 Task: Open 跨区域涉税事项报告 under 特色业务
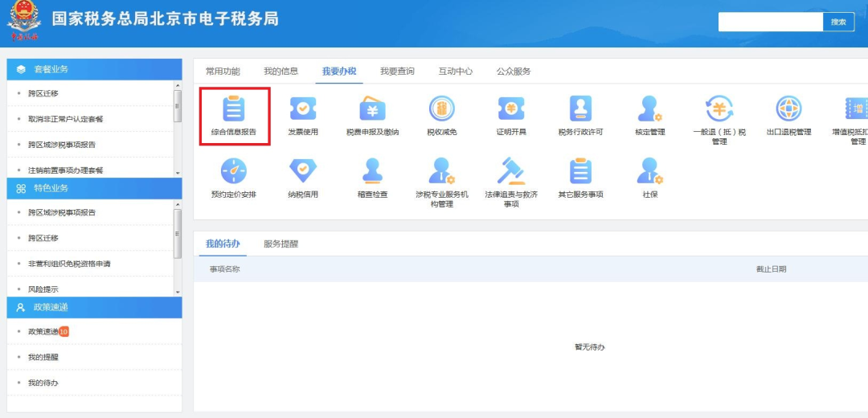pyautogui.click(x=62, y=212)
